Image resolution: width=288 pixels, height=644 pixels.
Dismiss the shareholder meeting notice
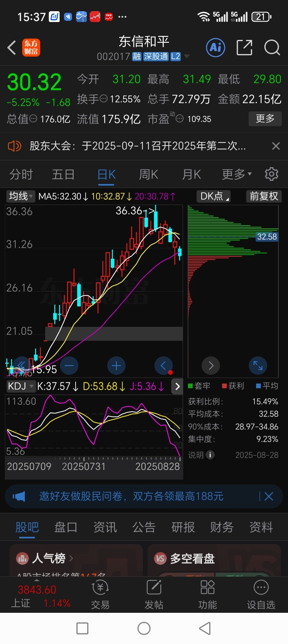click(276, 146)
